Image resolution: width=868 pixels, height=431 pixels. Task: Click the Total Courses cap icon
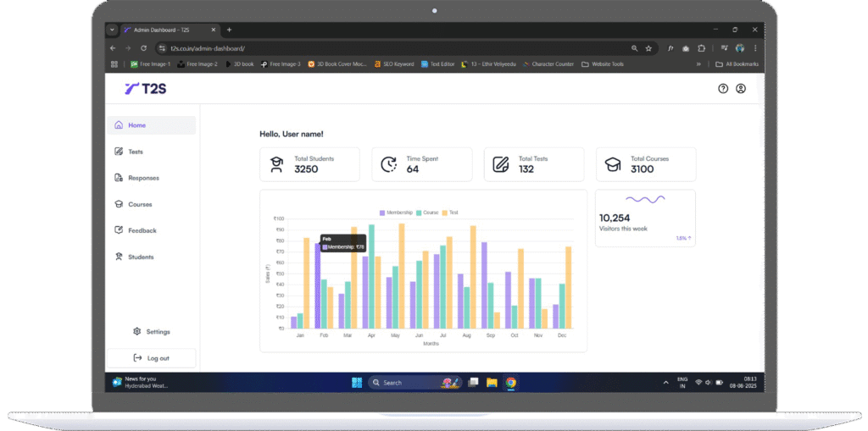click(612, 164)
